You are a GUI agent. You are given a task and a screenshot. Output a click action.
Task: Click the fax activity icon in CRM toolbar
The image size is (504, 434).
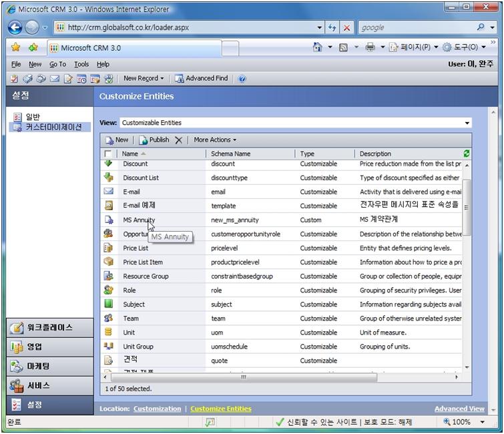coord(27,78)
